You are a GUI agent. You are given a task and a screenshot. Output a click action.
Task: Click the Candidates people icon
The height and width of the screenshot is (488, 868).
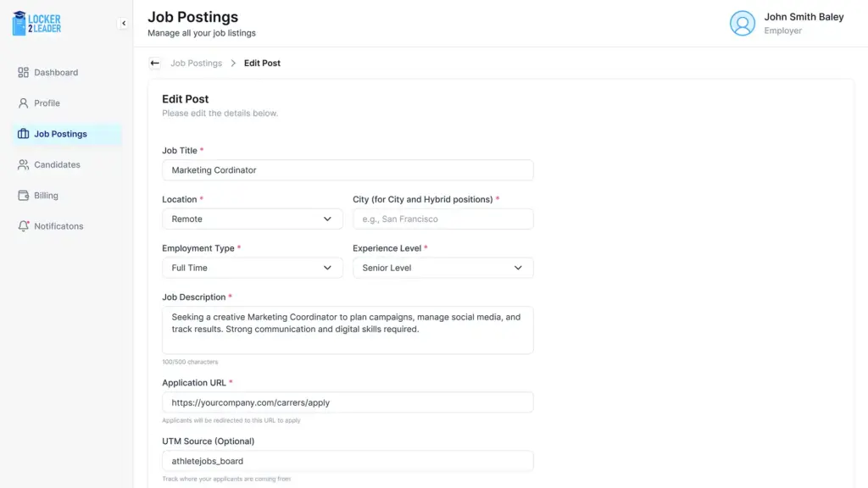[x=24, y=165]
